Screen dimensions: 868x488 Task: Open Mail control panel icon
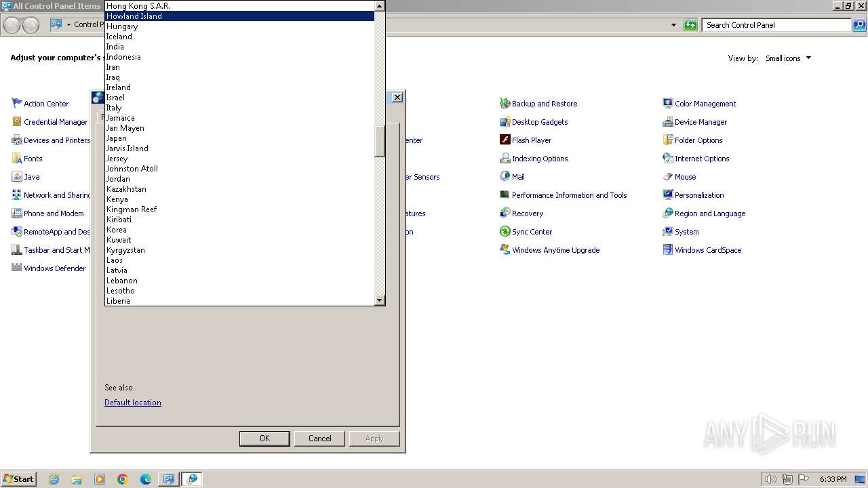click(505, 177)
